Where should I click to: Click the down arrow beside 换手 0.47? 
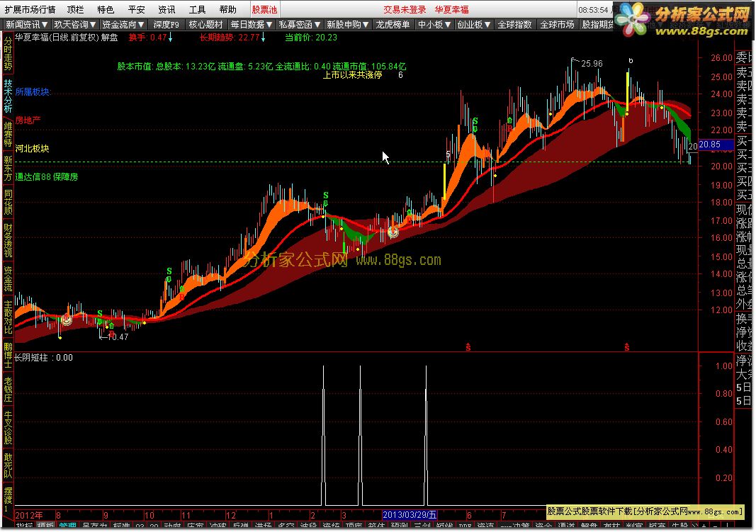coord(170,37)
